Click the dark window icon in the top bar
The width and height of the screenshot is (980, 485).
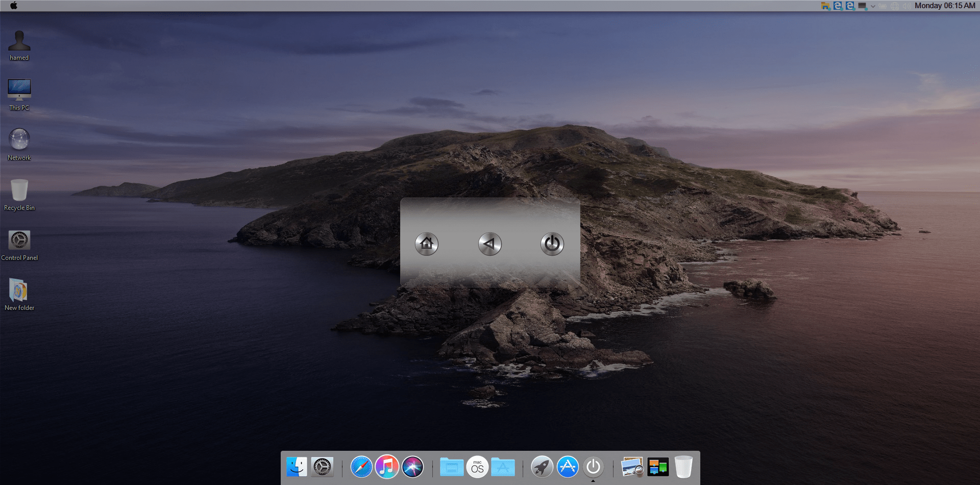point(862,6)
